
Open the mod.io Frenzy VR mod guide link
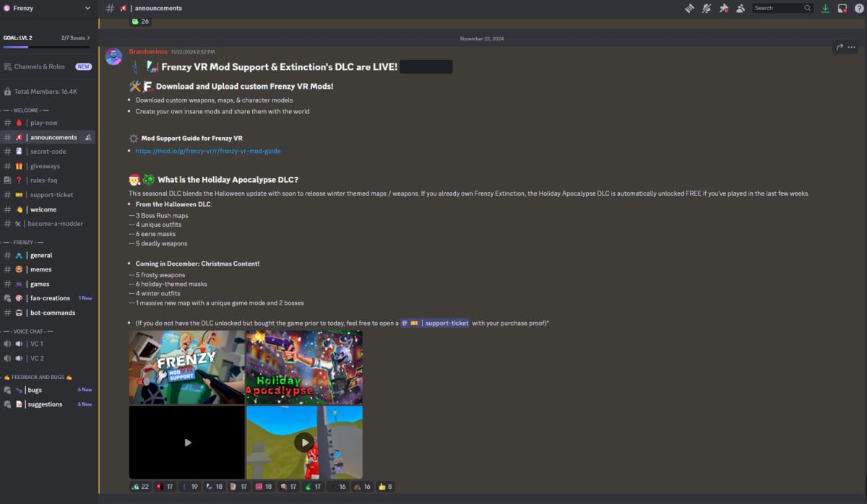click(x=208, y=151)
